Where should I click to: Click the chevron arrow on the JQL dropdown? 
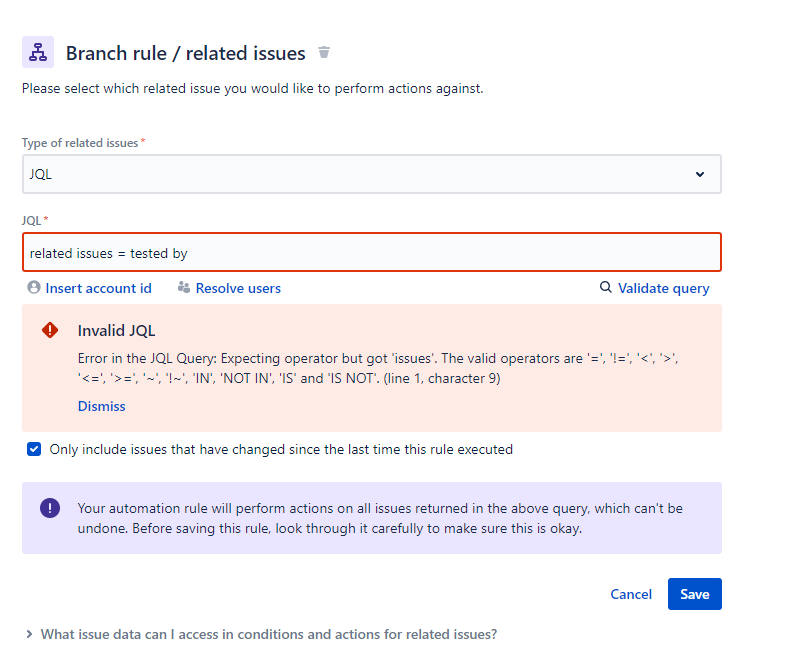click(699, 174)
